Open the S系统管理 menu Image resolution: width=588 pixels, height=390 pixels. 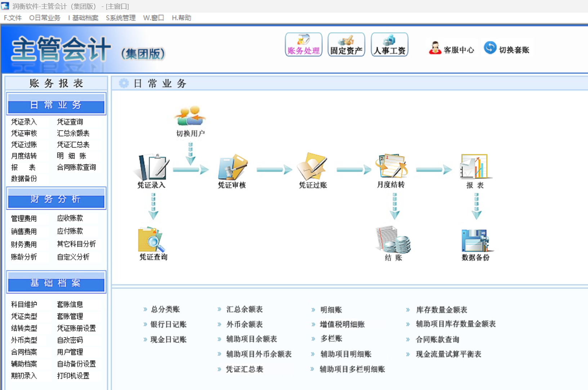point(121,18)
